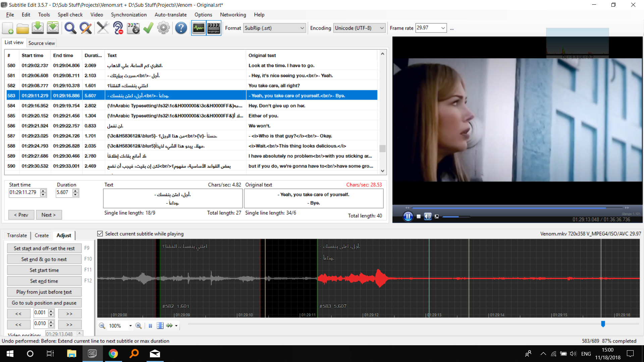Zoom out on the waveform
The height and width of the screenshot is (362, 644).
[x=102, y=325]
